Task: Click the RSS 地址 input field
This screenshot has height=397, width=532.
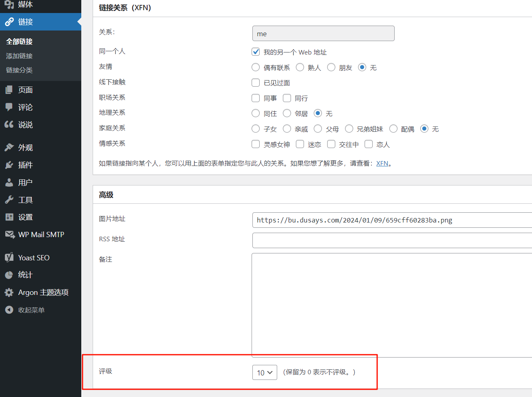Action: [x=392, y=240]
